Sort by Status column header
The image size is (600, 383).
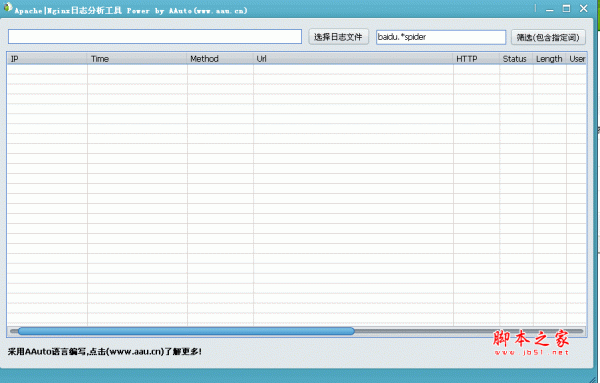point(516,59)
